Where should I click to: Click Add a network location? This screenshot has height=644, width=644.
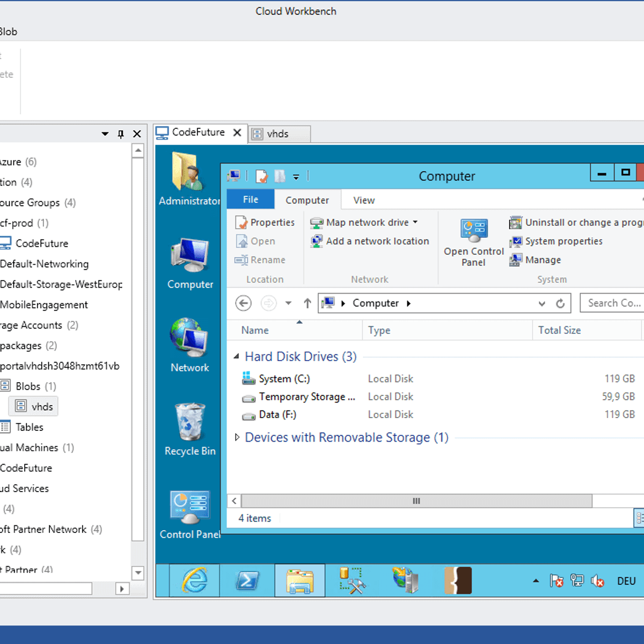pyautogui.click(x=377, y=241)
